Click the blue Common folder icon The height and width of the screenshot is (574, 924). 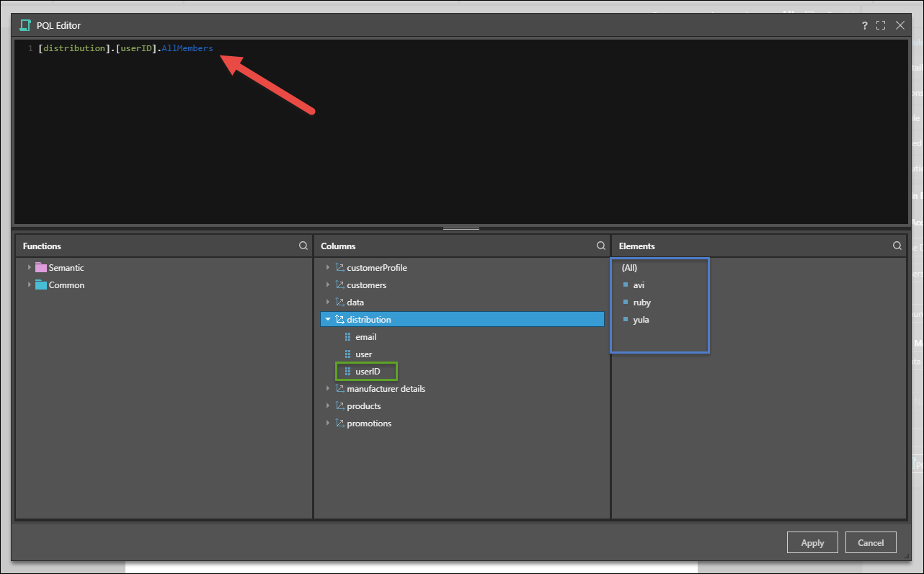click(x=41, y=285)
